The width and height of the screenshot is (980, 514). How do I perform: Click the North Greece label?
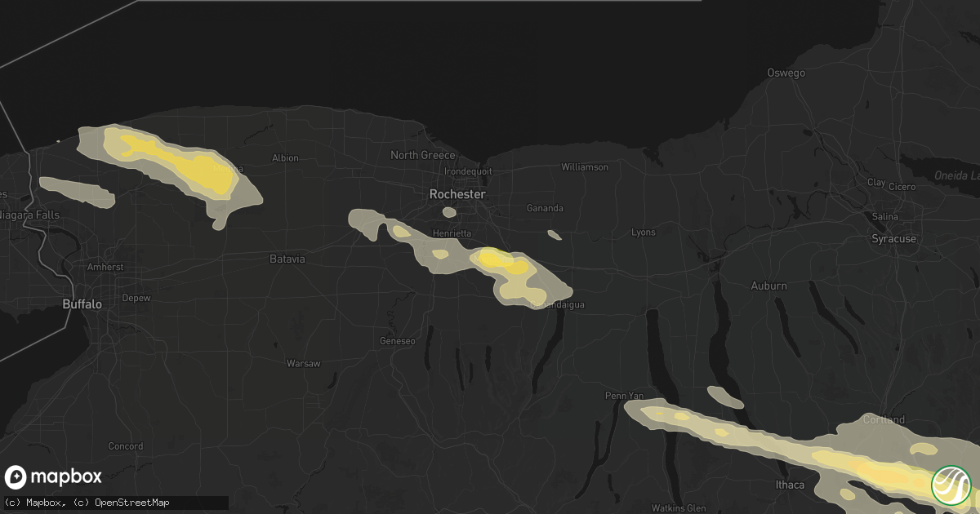coord(421,155)
